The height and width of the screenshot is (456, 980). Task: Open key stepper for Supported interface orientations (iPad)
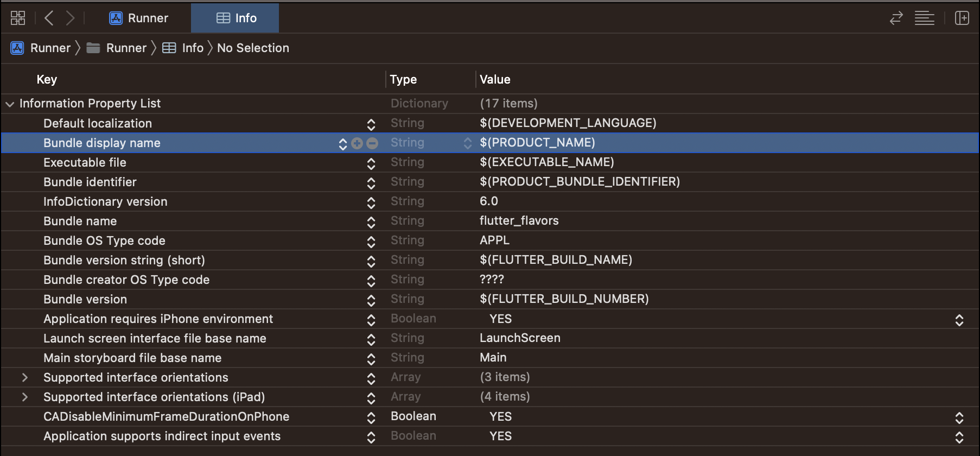point(371,398)
